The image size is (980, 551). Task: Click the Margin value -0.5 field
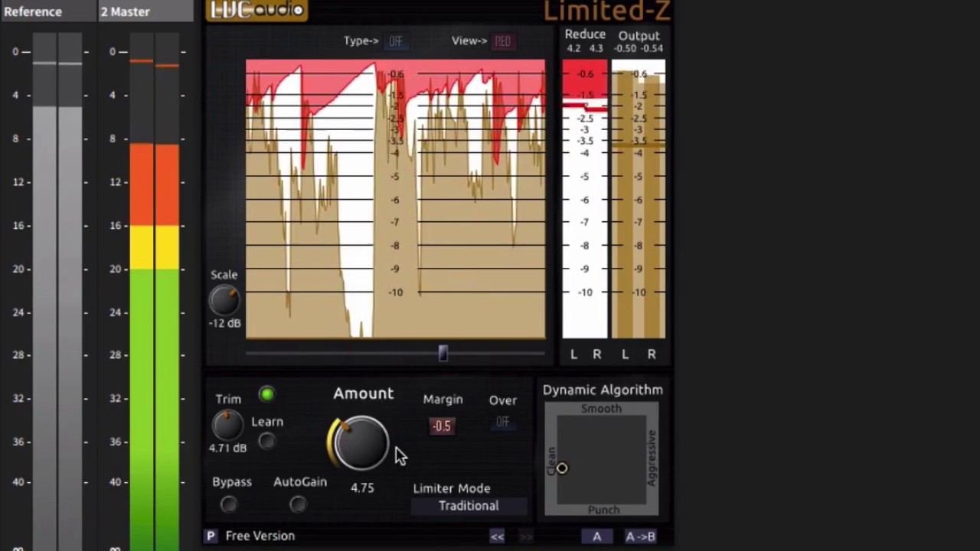(x=442, y=426)
